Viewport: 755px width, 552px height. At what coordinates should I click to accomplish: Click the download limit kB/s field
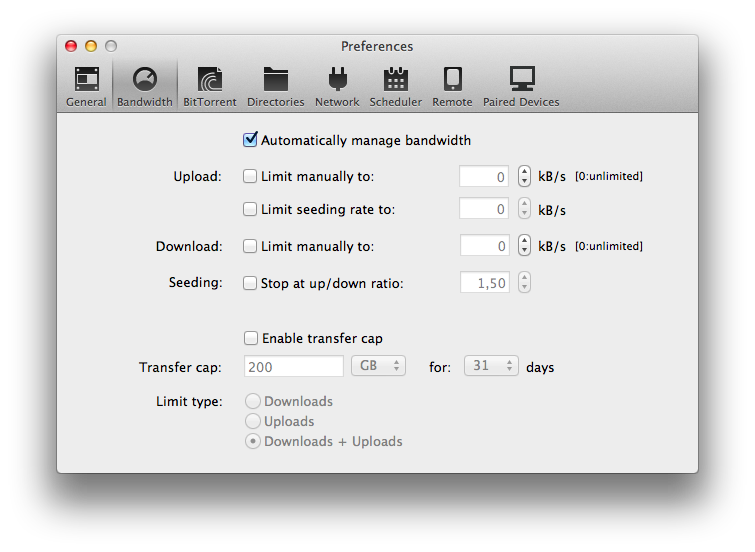(485, 246)
